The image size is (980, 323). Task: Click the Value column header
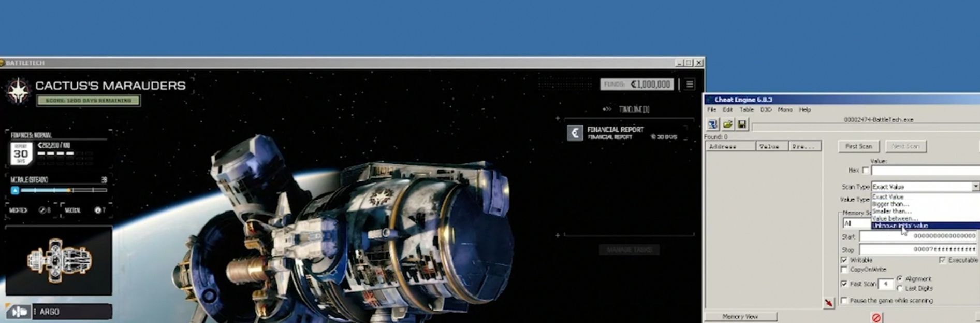point(771,147)
